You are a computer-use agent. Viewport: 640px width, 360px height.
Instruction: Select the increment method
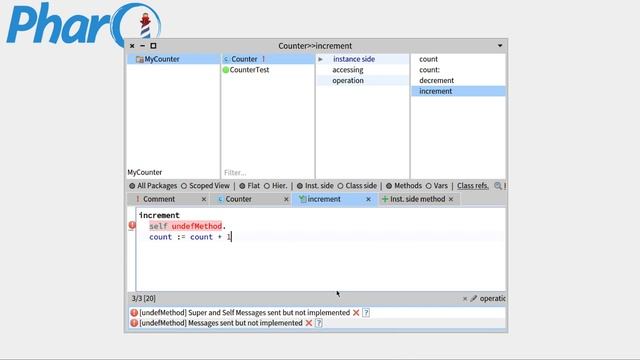click(458, 91)
